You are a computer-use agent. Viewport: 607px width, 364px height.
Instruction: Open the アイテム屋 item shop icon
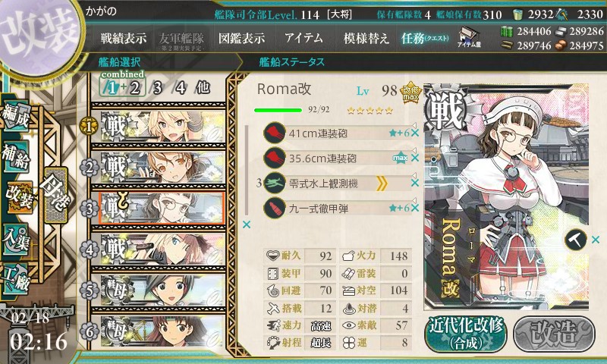click(x=469, y=37)
